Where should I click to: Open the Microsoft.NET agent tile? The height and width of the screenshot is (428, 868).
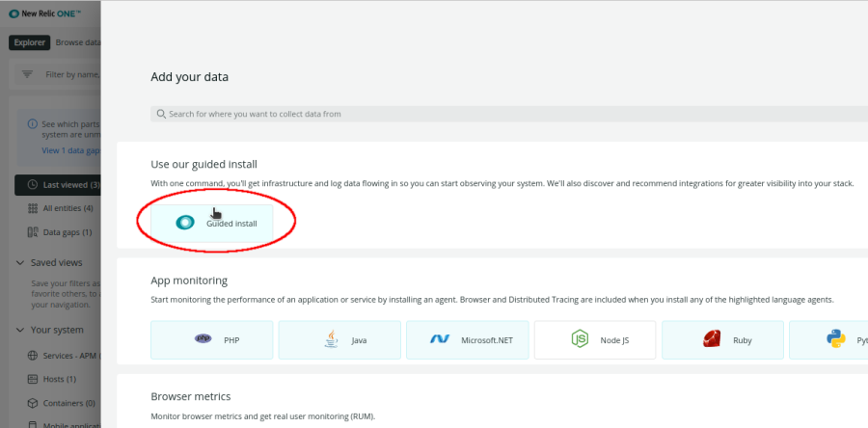click(467, 339)
